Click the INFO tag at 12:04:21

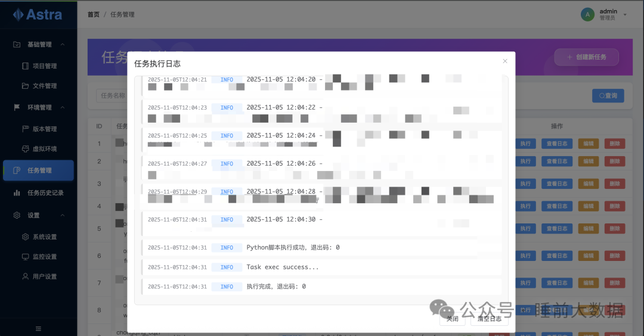tap(227, 80)
